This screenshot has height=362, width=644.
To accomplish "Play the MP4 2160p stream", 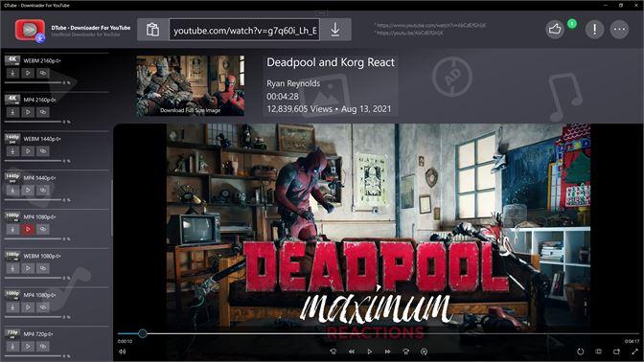I will tap(28, 112).
